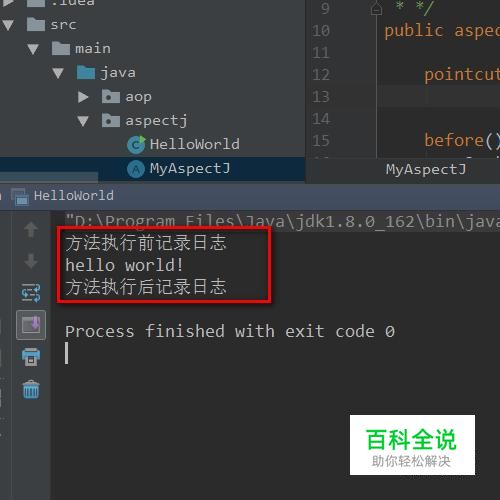Expand the aop package arrow
Image resolution: width=500 pixels, height=500 pixels.
tap(83, 97)
